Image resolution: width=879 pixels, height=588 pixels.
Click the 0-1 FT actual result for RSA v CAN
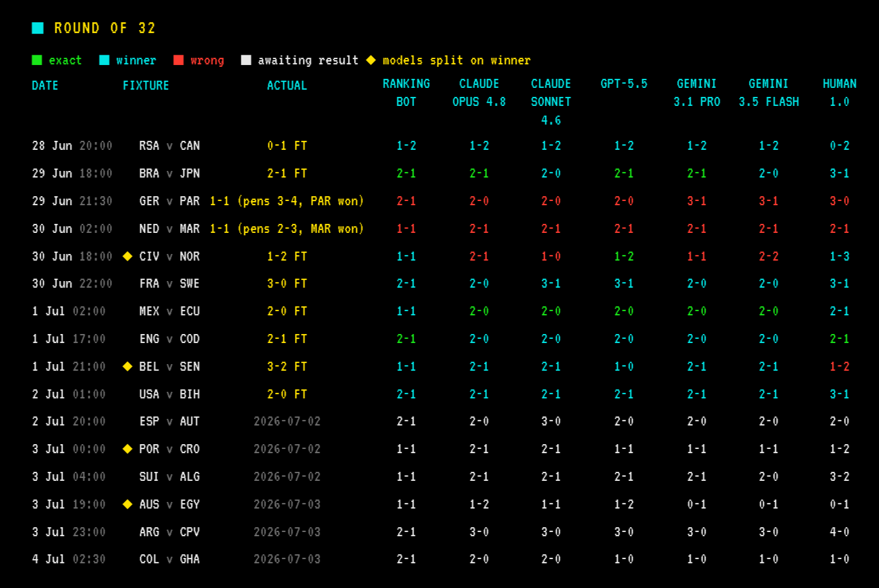pos(287,146)
